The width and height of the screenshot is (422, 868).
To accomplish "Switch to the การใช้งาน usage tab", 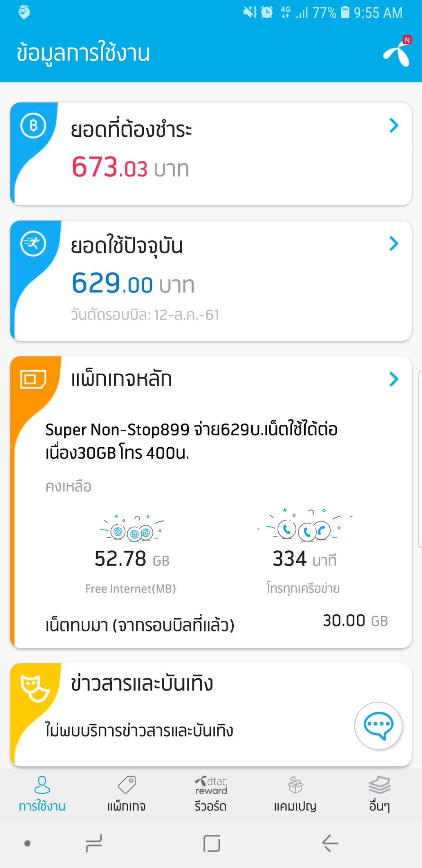I will [42, 793].
